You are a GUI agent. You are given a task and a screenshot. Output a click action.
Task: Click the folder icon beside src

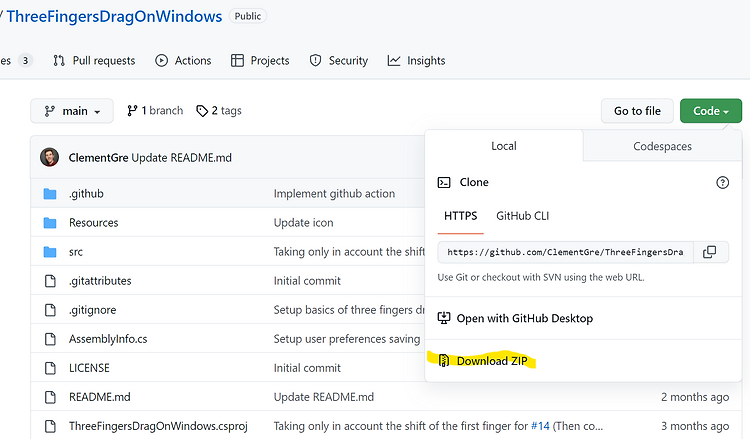[50, 252]
